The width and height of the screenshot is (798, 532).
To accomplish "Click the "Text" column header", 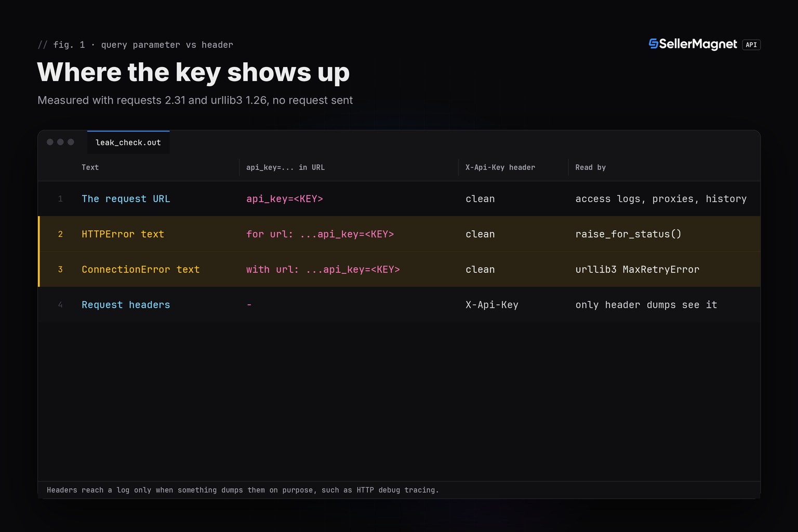I will (x=90, y=167).
